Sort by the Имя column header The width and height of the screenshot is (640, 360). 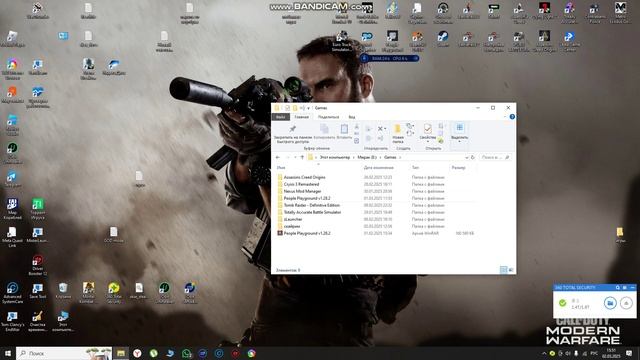pos(281,167)
